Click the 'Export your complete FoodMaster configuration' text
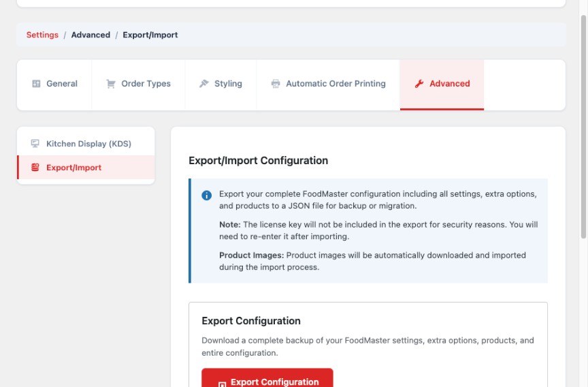This screenshot has height=387, width=588. pyautogui.click(x=378, y=200)
